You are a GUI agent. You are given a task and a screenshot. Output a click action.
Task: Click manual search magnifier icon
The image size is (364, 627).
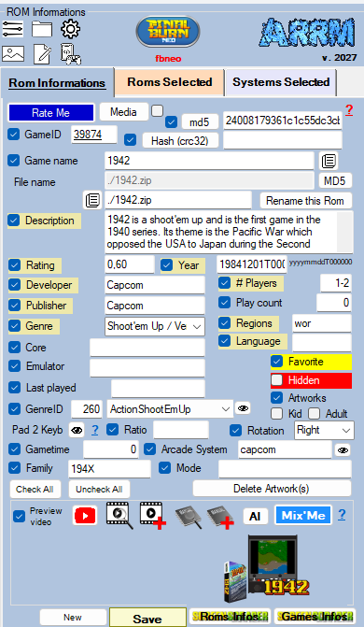point(189,517)
